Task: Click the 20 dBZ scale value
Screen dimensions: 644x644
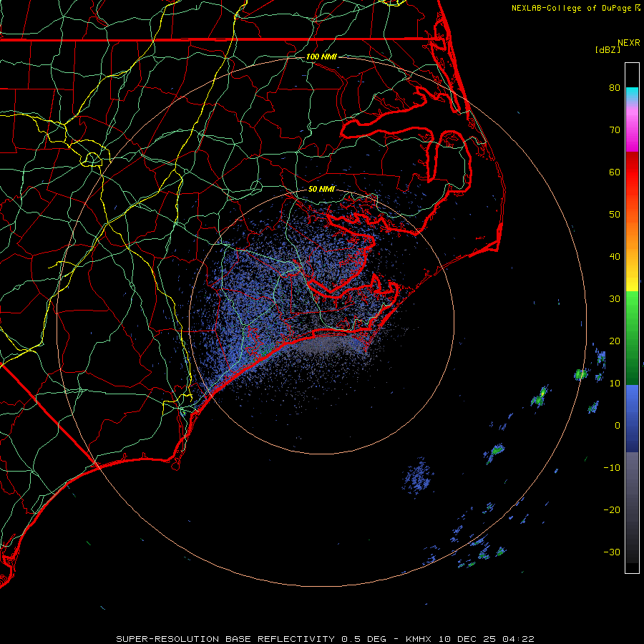Action: click(615, 341)
